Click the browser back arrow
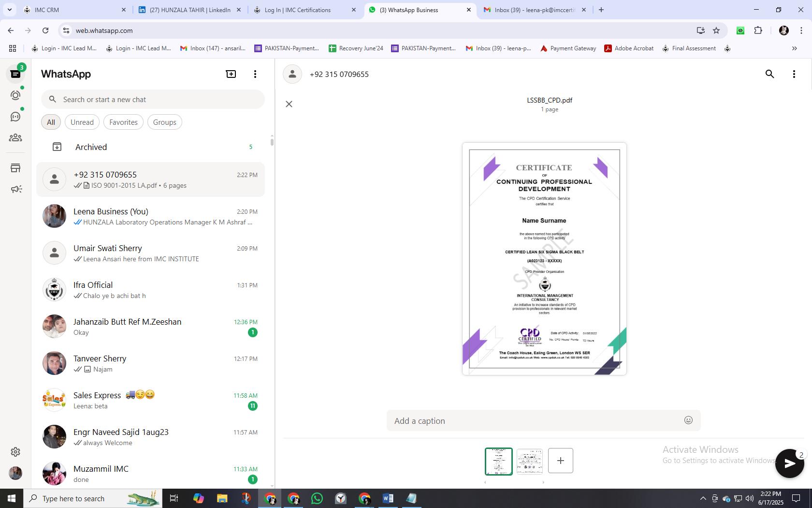812x508 pixels. [x=11, y=30]
